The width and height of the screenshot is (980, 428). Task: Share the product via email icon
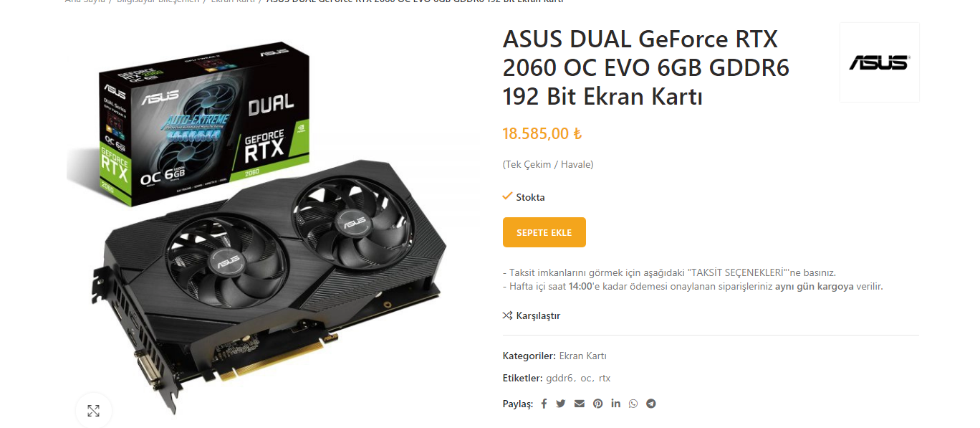click(580, 404)
